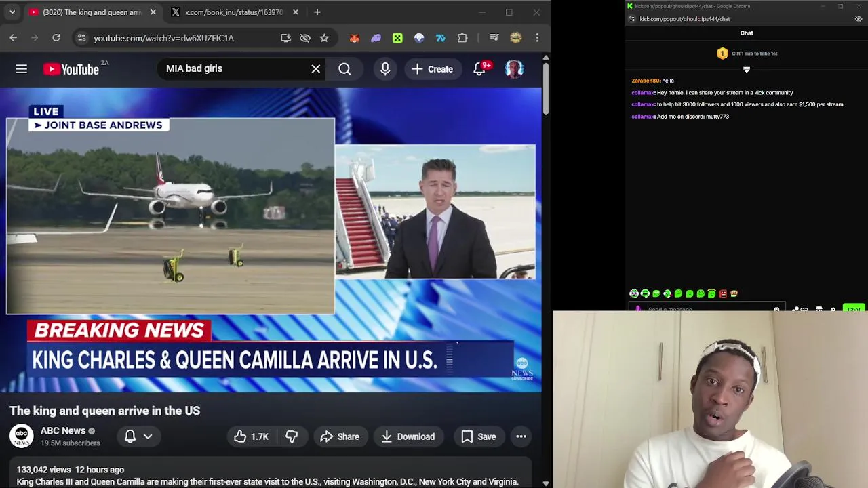
Task: Insert the red angry Kick emote
Action: tap(723, 293)
